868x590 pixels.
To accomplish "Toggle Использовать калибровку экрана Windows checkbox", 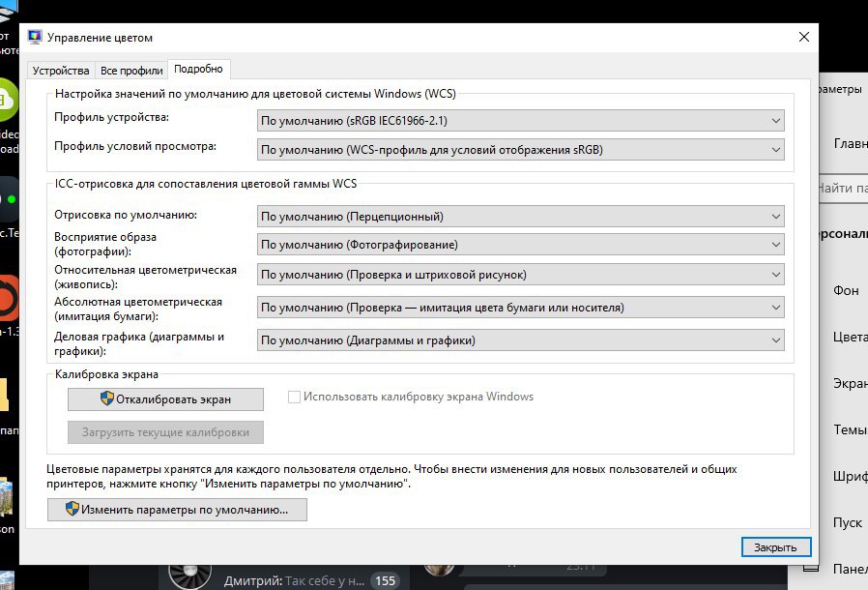I will click(x=295, y=397).
